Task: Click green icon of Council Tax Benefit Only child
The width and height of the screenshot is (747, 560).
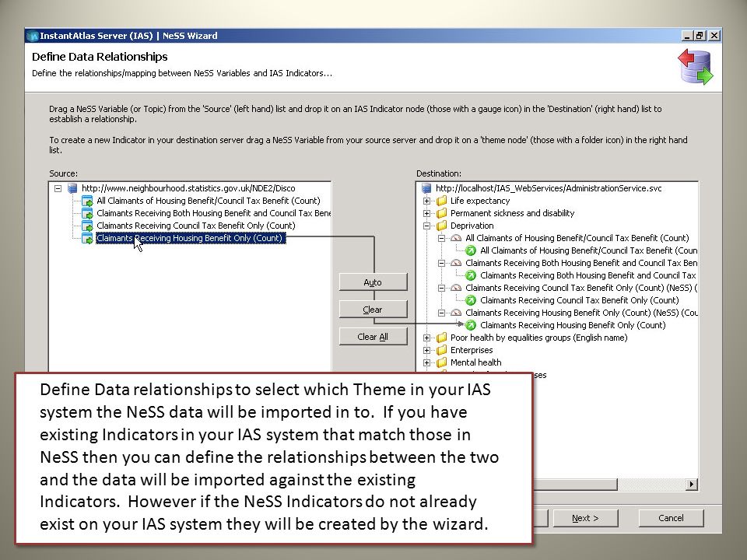Action: (471, 300)
